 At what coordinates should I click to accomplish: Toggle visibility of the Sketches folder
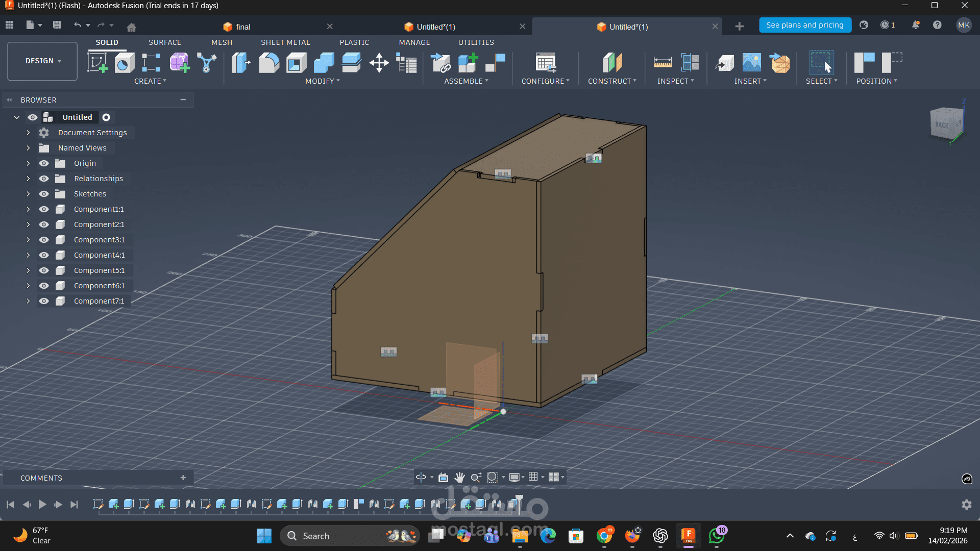44,194
